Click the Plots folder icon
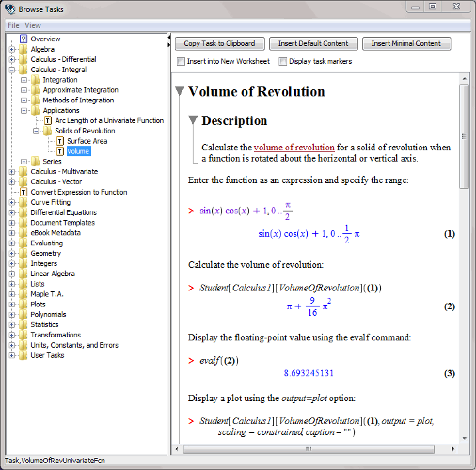 click(24, 304)
